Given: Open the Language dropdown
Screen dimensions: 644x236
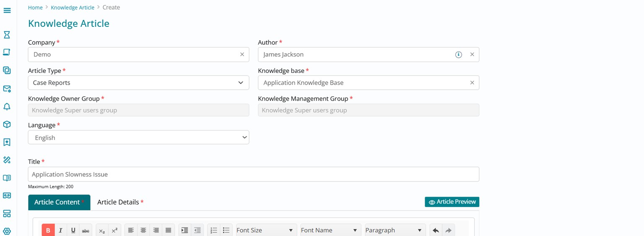Looking at the screenshot, I should coord(138,137).
